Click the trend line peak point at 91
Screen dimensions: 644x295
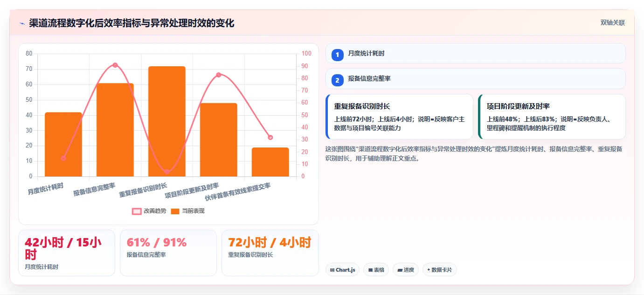coord(115,65)
